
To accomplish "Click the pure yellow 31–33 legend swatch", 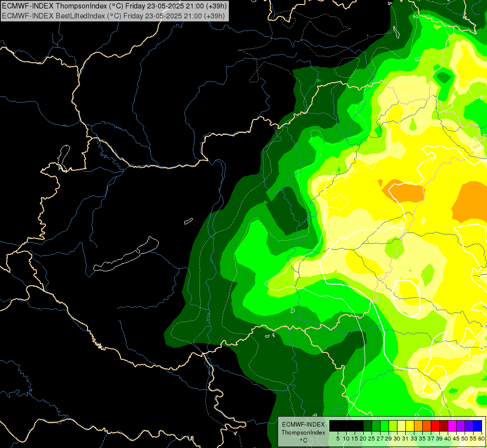I will 410,426.
